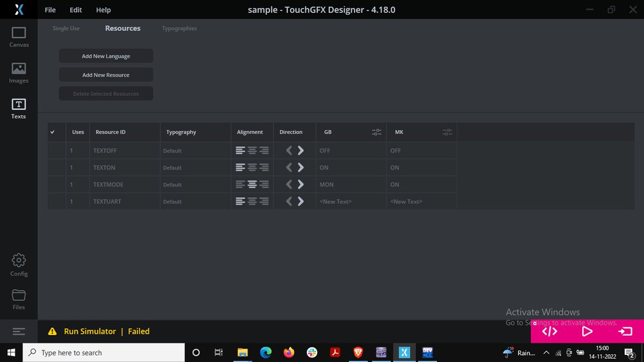Viewport: 644px width, 362px height.
Task: Set TEXTUART direction to right-to-left
Action: tap(289, 202)
